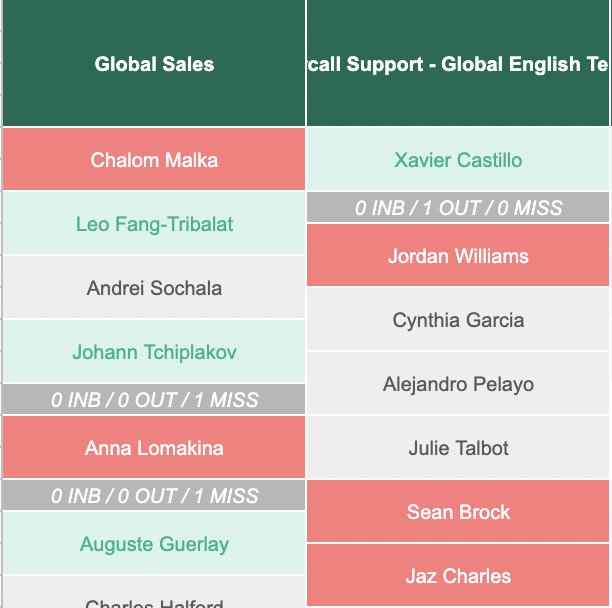This screenshot has height=608, width=612.
Task: Click the red Jordan Williams cell
Action: (x=459, y=256)
